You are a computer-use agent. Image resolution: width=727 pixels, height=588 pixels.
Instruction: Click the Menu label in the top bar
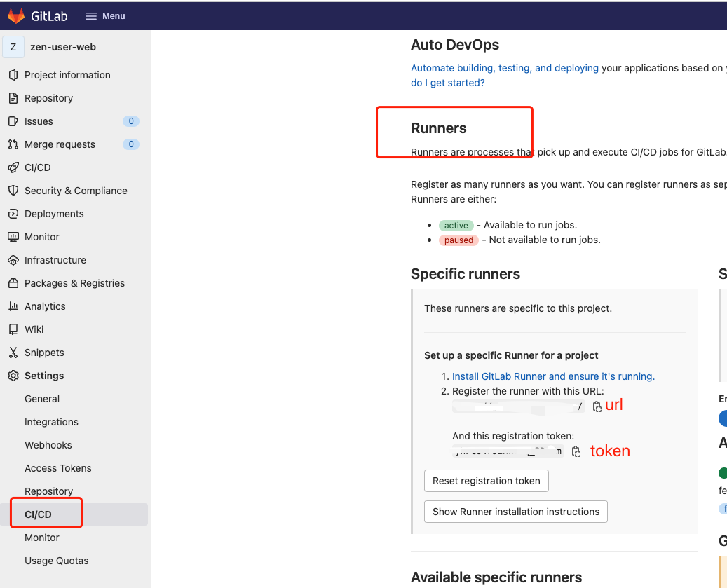point(114,16)
